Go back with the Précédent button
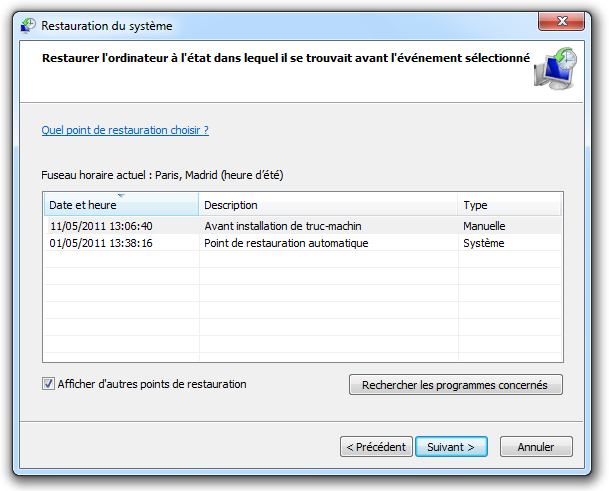This screenshot has width=609, height=491. tap(376, 447)
